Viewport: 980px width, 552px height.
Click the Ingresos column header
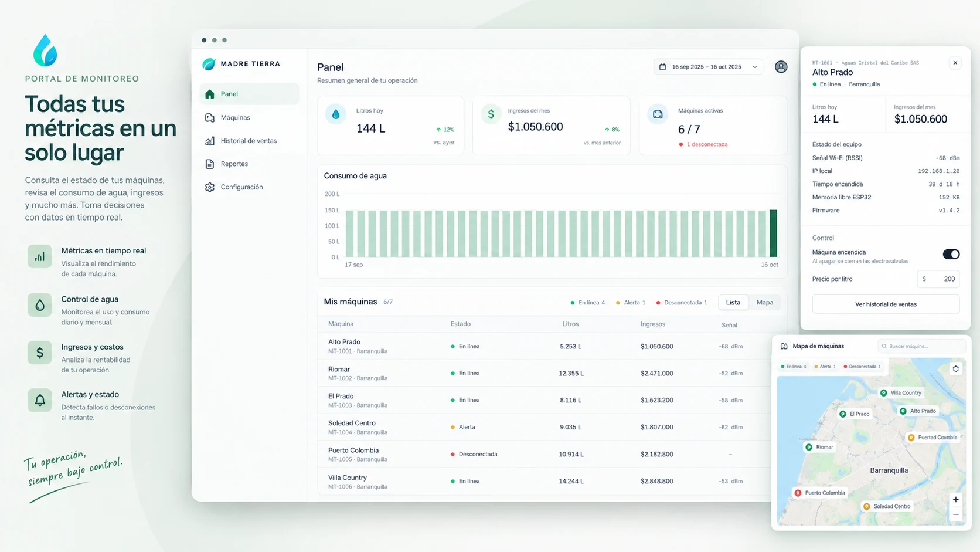click(653, 324)
